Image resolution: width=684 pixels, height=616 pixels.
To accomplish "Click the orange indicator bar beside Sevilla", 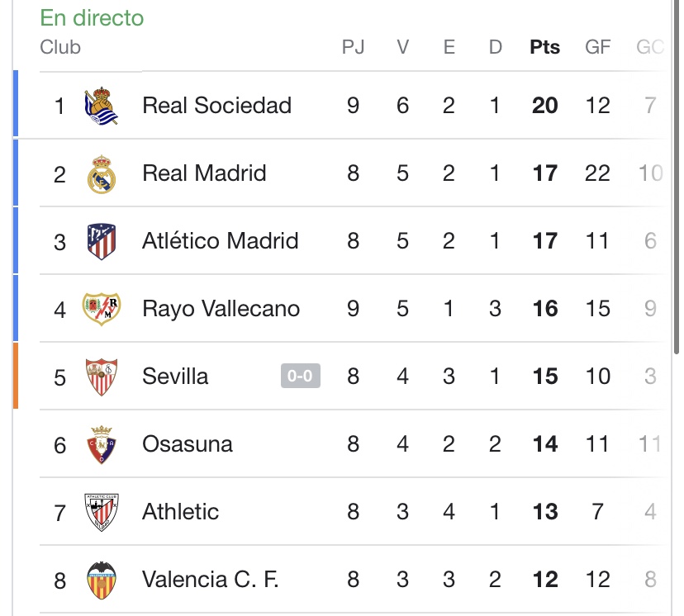I will coord(14,376).
